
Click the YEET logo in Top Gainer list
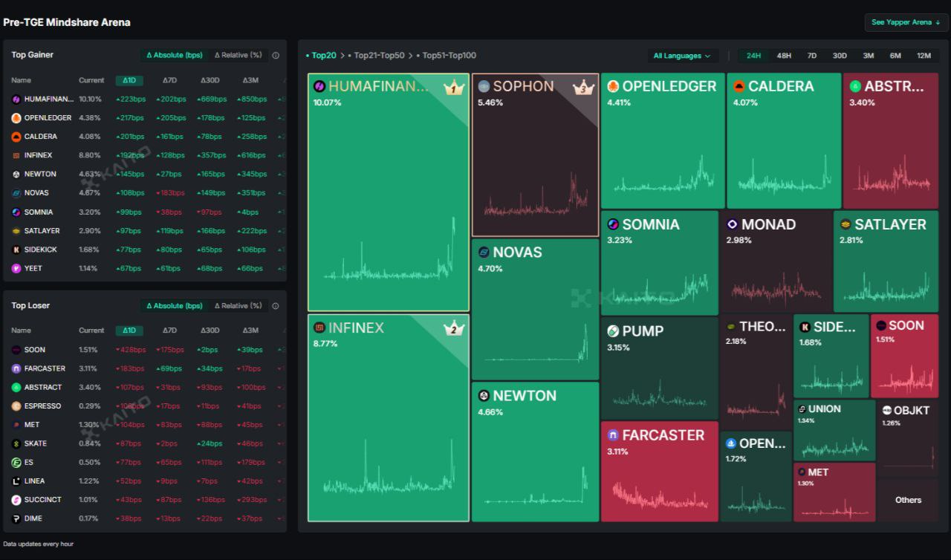pos(16,268)
